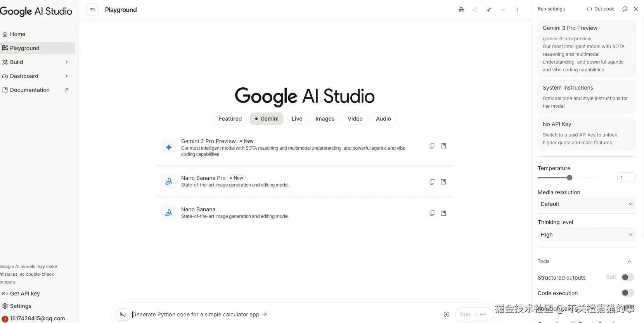Collapse the Tools section
Screen dimensions: 644x323
tap(629, 261)
